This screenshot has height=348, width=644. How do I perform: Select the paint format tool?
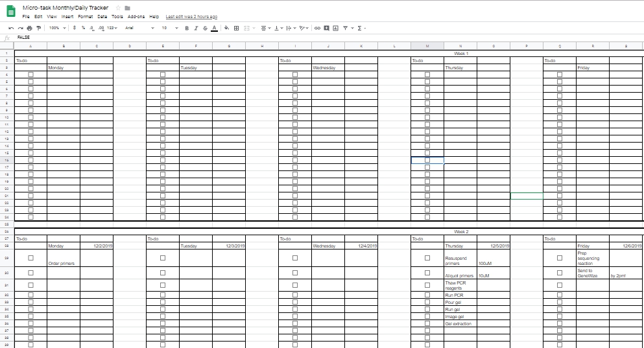pos(38,28)
